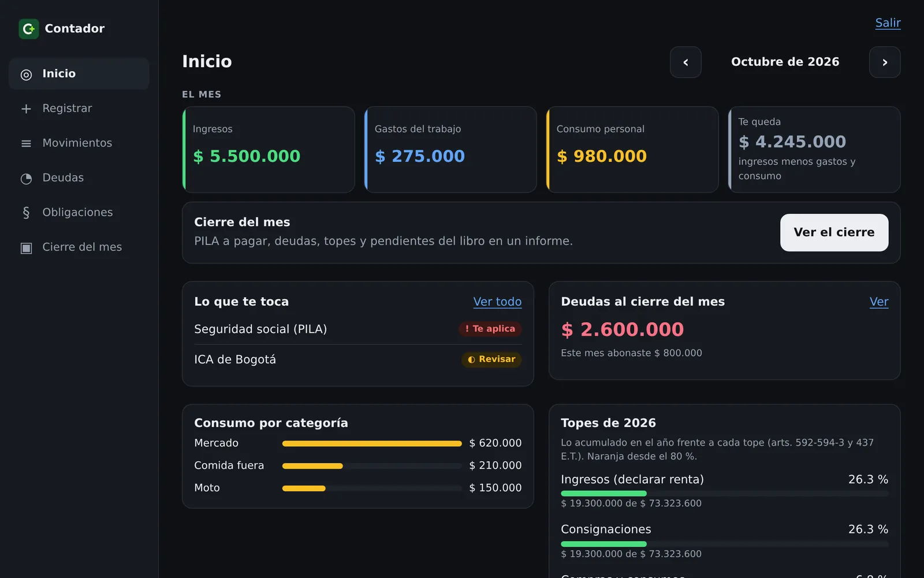This screenshot has height=578, width=924.
Task: Open Registrar in the sidebar
Action: (79, 108)
